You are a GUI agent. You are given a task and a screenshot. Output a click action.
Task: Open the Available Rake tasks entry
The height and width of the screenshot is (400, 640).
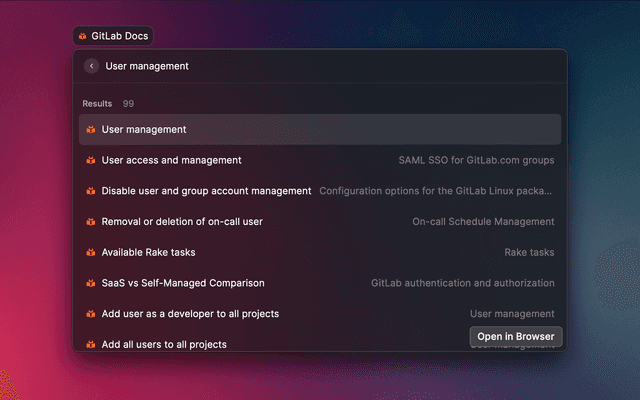[x=148, y=253]
